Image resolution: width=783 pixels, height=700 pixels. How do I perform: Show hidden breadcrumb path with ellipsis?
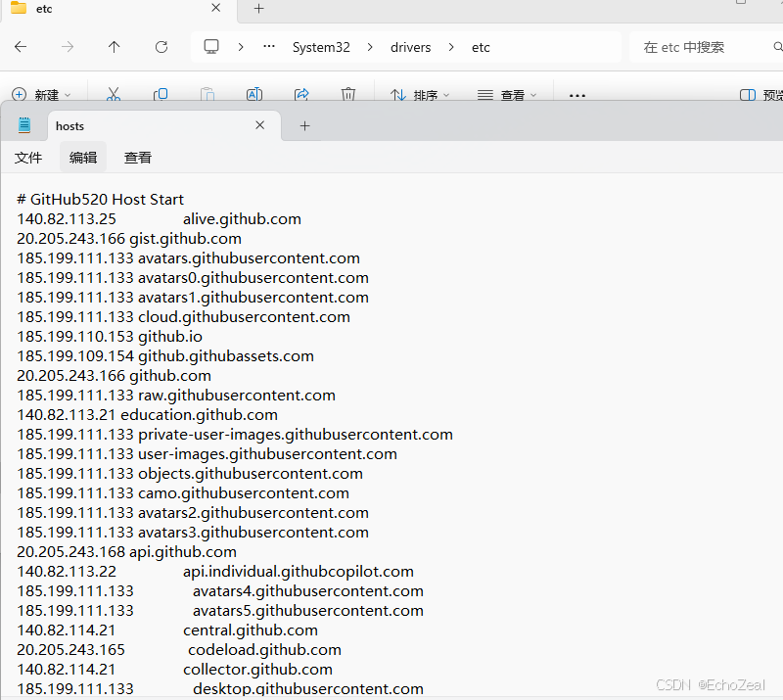[x=269, y=46]
